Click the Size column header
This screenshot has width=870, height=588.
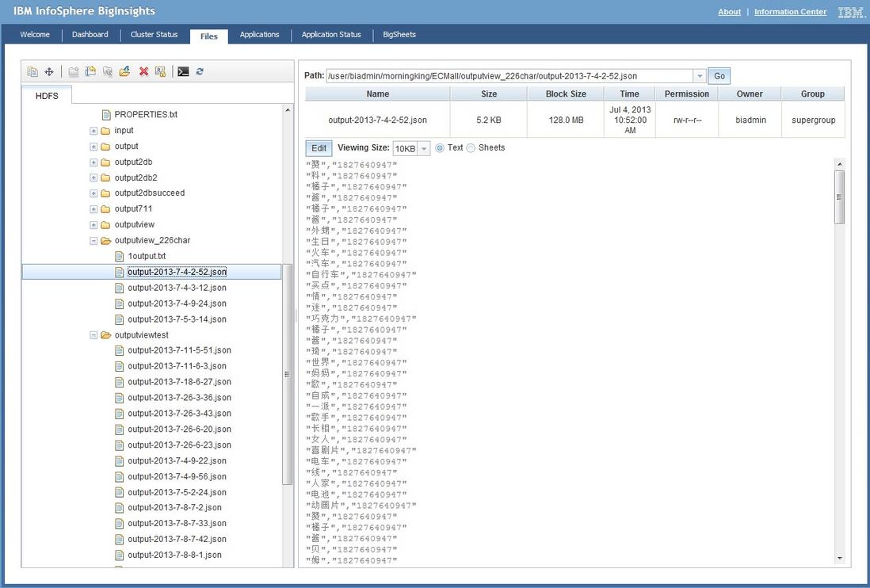[x=489, y=94]
